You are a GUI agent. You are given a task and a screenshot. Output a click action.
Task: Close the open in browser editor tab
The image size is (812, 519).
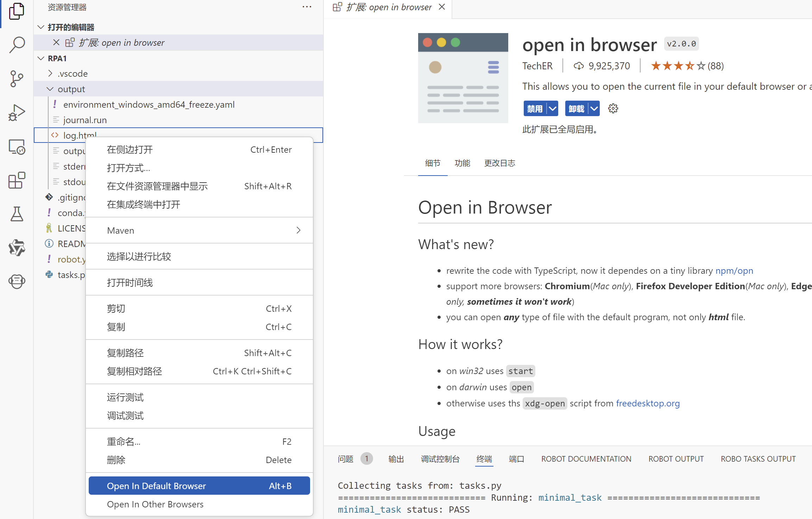click(442, 7)
